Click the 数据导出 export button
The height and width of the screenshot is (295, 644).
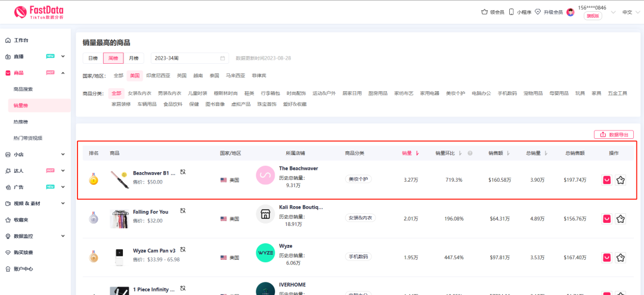614,135
